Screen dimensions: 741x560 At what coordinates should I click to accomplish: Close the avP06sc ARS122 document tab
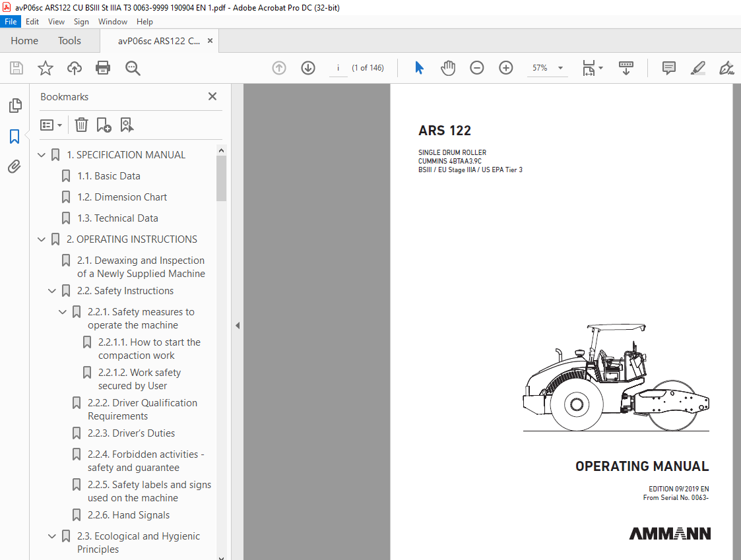210,41
